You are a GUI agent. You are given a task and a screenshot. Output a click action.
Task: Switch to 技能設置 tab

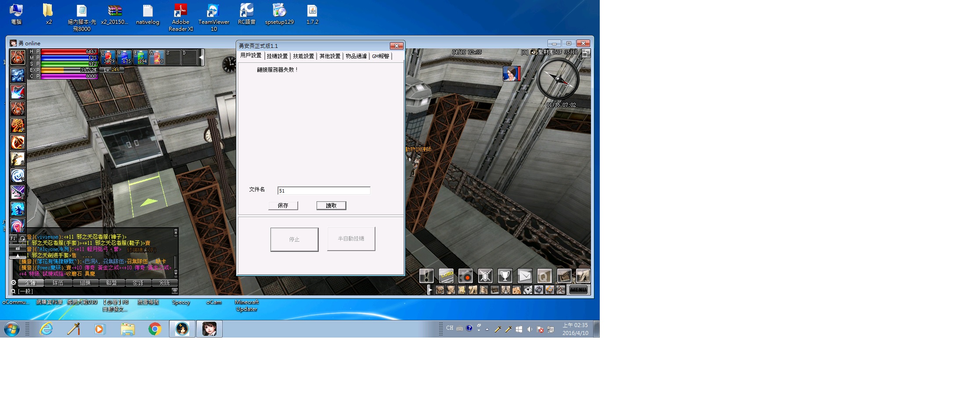tap(303, 56)
